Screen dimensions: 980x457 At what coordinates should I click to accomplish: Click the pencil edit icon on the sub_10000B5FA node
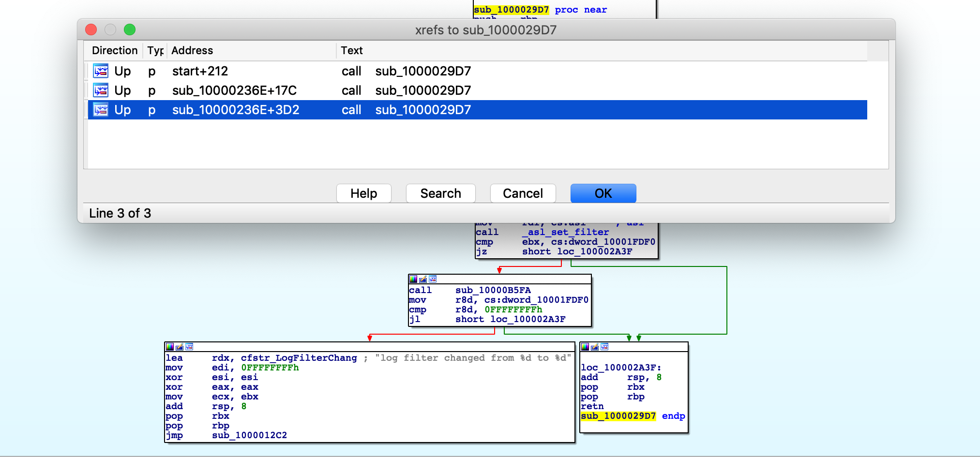[423, 279]
